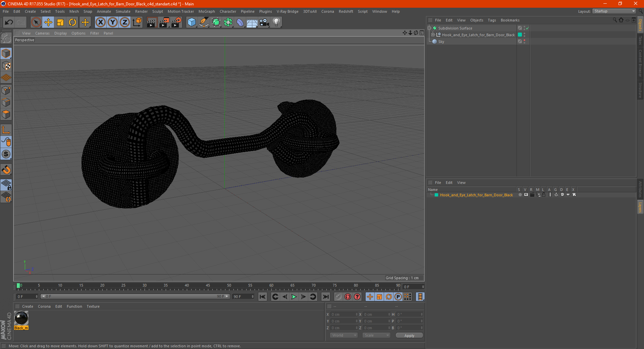Open the Layout Startup dropdown
The width and height of the screenshot is (644, 349).
(614, 11)
